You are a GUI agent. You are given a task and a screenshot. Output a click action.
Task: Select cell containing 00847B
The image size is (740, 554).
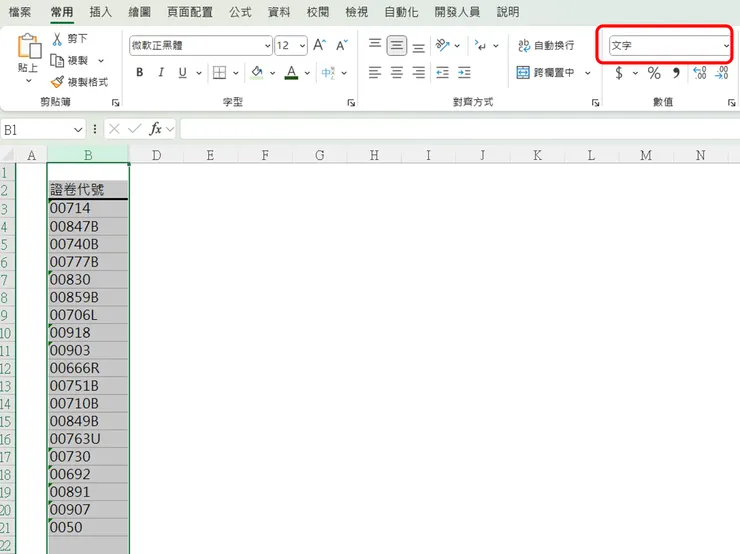(88, 227)
